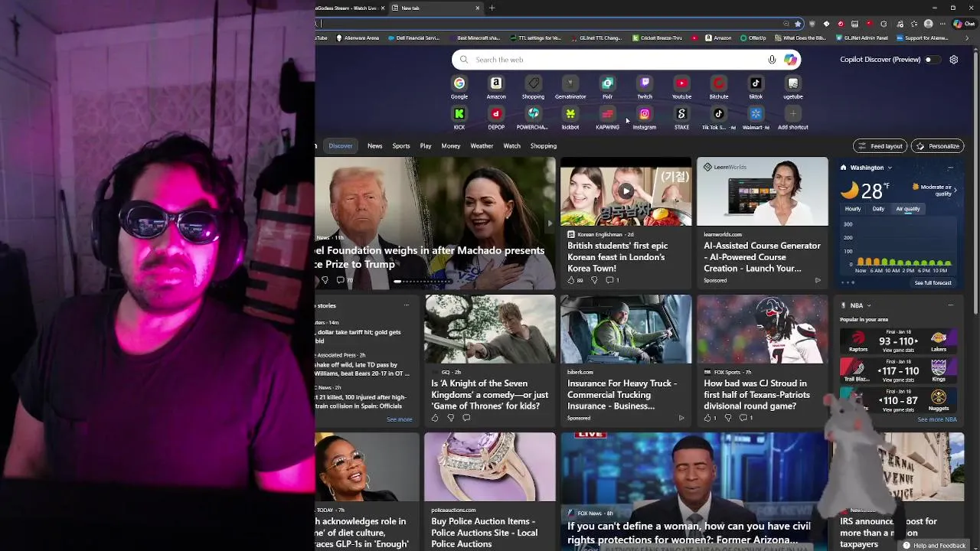The image size is (980, 551).
Task: Switch to the Play feed tab
Action: pyautogui.click(x=426, y=145)
